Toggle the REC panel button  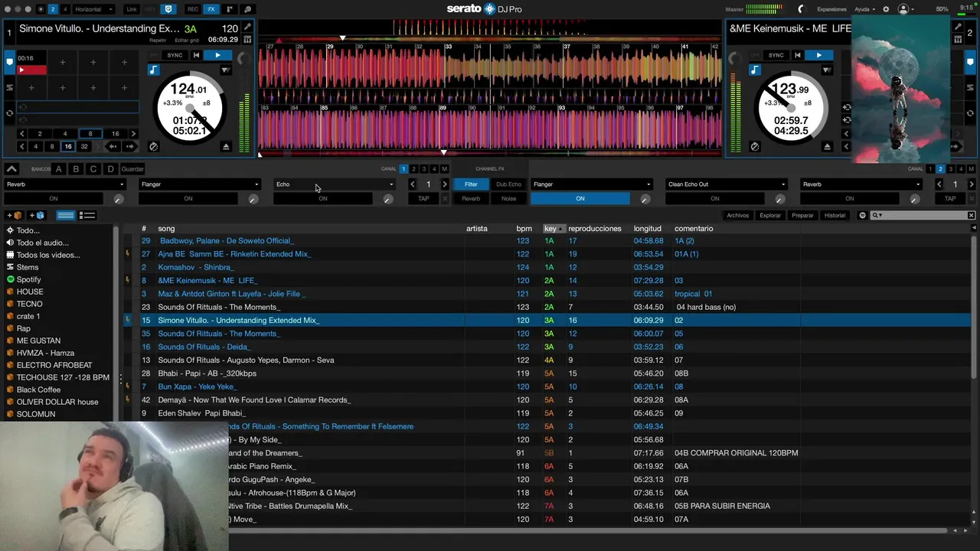click(193, 9)
